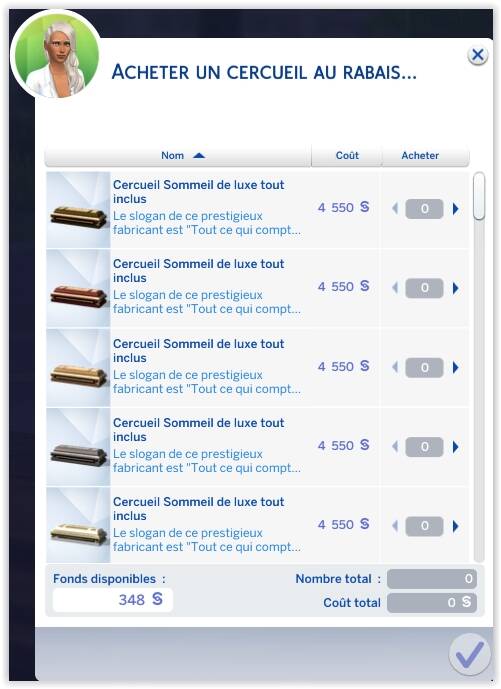Screen dimensions: 501x689
Task: Sort list by the Coût column
Action: 347,156
